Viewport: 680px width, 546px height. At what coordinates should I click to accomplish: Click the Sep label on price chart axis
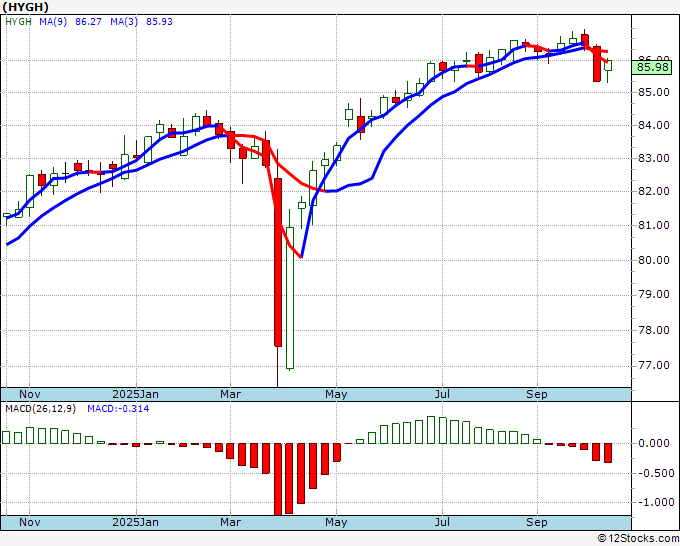coord(537,394)
